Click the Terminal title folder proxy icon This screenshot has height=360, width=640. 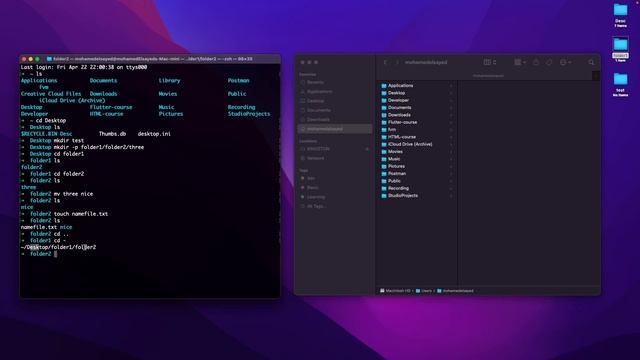pyautogui.click(x=49, y=59)
